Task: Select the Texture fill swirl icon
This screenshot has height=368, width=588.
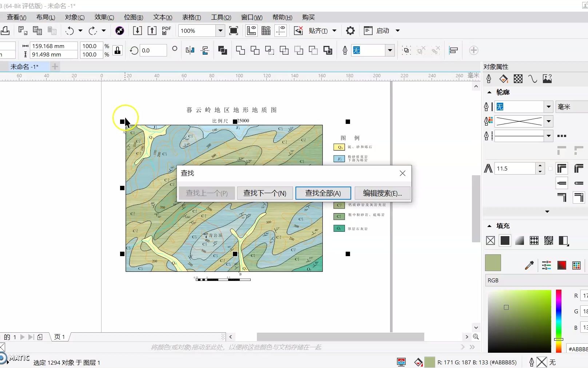Action: coord(549,240)
